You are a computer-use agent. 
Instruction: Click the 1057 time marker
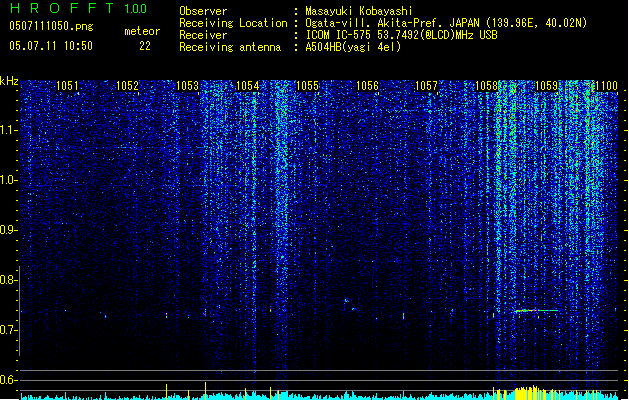(x=426, y=86)
